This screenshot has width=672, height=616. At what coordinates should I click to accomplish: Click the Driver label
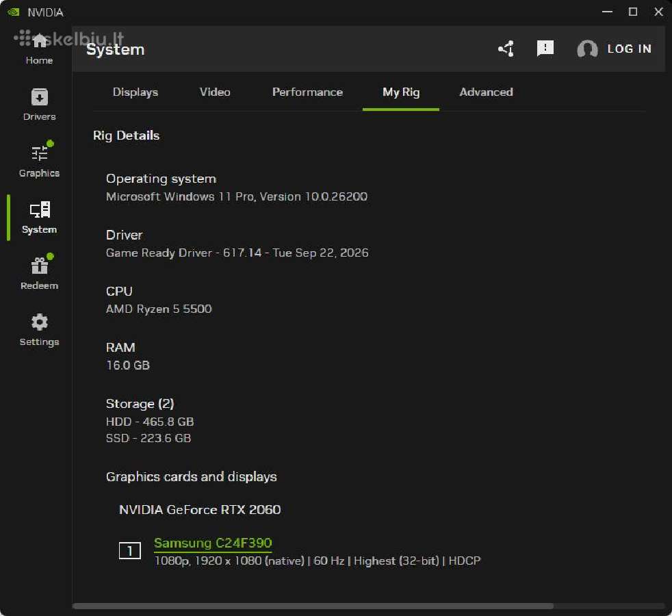click(124, 235)
